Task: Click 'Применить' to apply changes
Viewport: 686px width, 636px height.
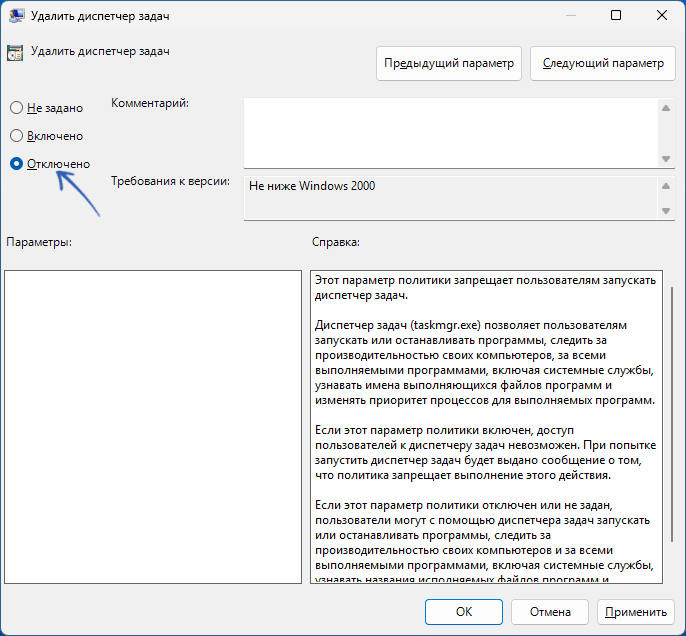Action: pyautogui.click(x=635, y=612)
